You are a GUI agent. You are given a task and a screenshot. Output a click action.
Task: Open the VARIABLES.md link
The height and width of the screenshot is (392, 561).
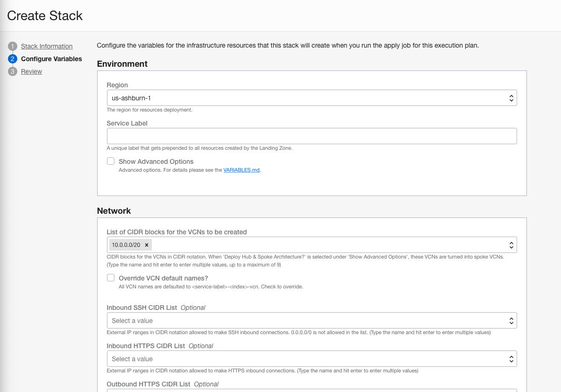pos(241,170)
